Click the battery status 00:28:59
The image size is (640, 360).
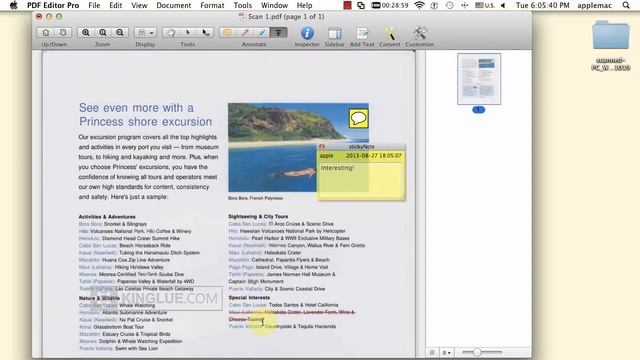(x=390, y=5)
